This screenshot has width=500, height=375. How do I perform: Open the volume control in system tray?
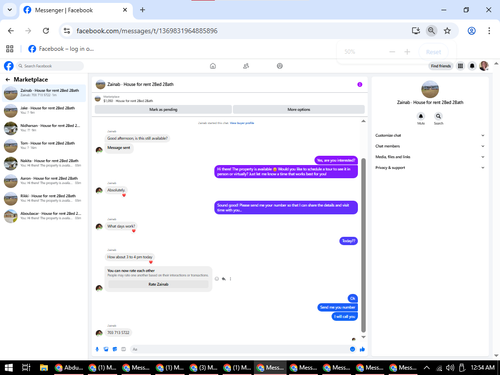(450, 368)
